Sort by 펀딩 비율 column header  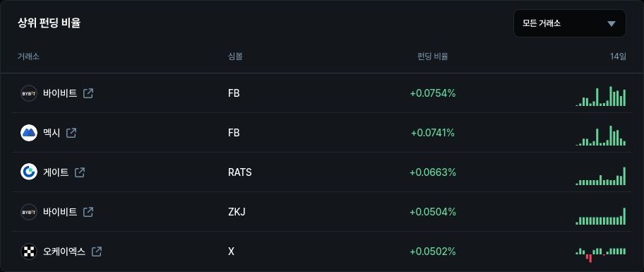432,57
